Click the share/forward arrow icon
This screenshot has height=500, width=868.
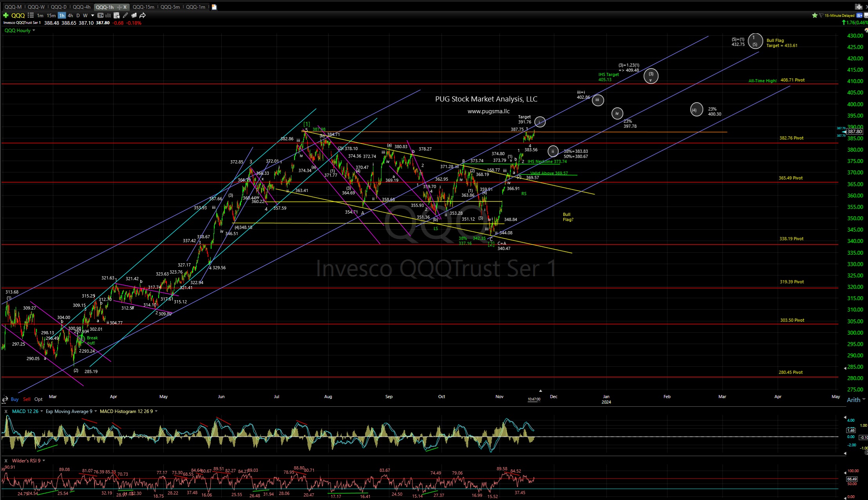143,15
